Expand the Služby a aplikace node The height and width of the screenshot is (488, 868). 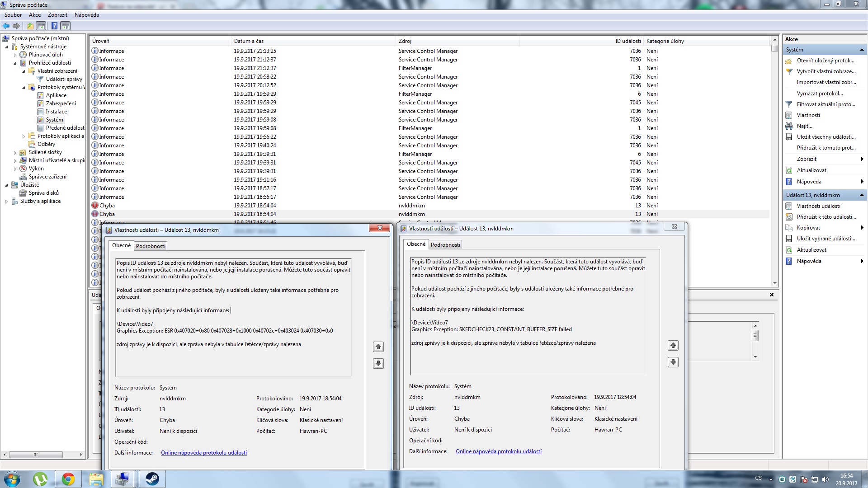(x=6, y=202)
